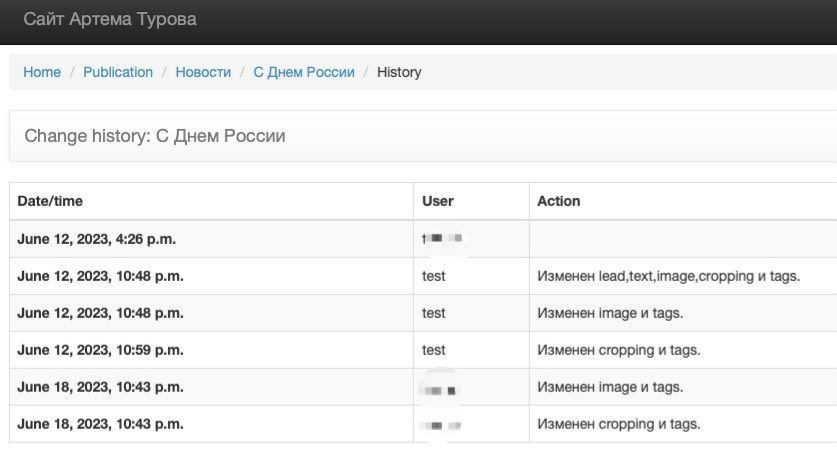Select the History breadcrumb item
Viewport: 837px width, 462px height.
(399, 72)
